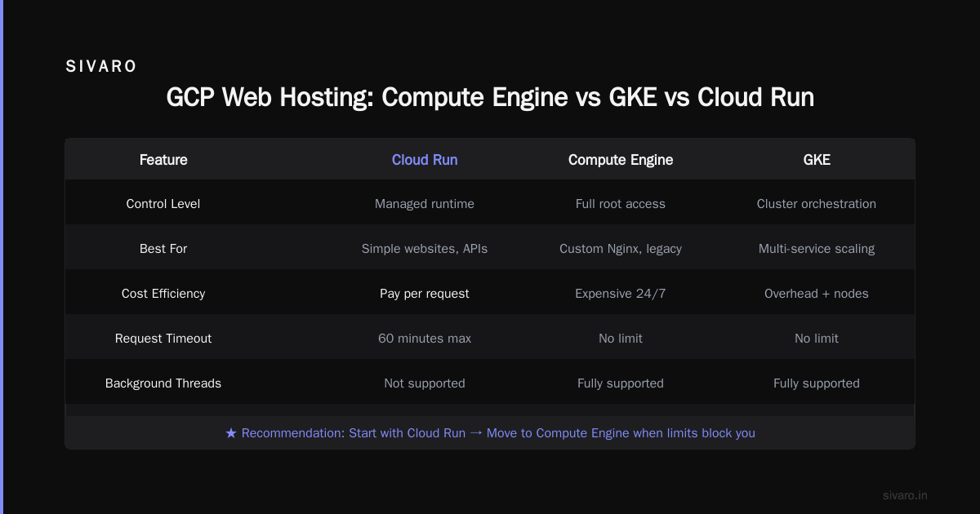Screen dimensions: 980x514
Task: Click the SIVARO logo text
Action: point(101,67)
